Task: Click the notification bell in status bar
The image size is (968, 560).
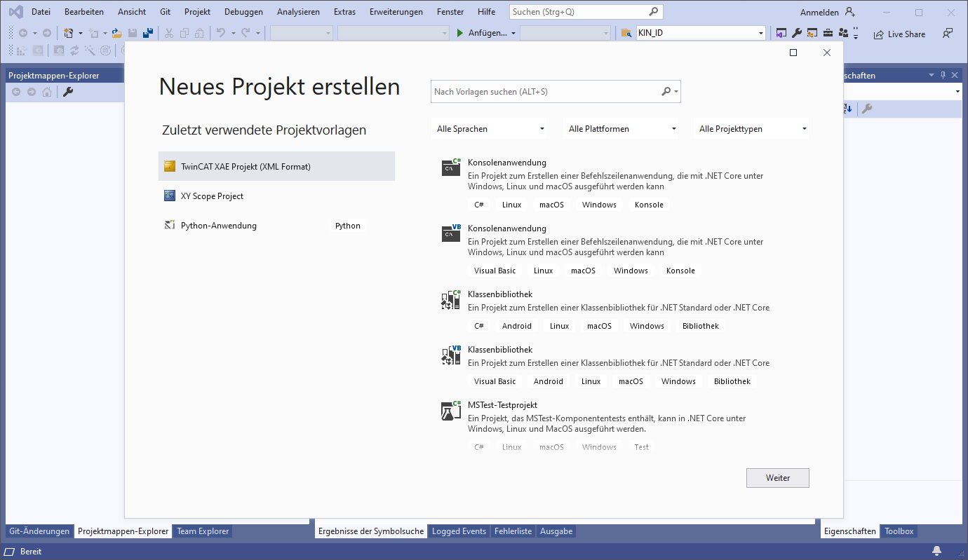Action: pyautogui.click(x=937, y=551)
